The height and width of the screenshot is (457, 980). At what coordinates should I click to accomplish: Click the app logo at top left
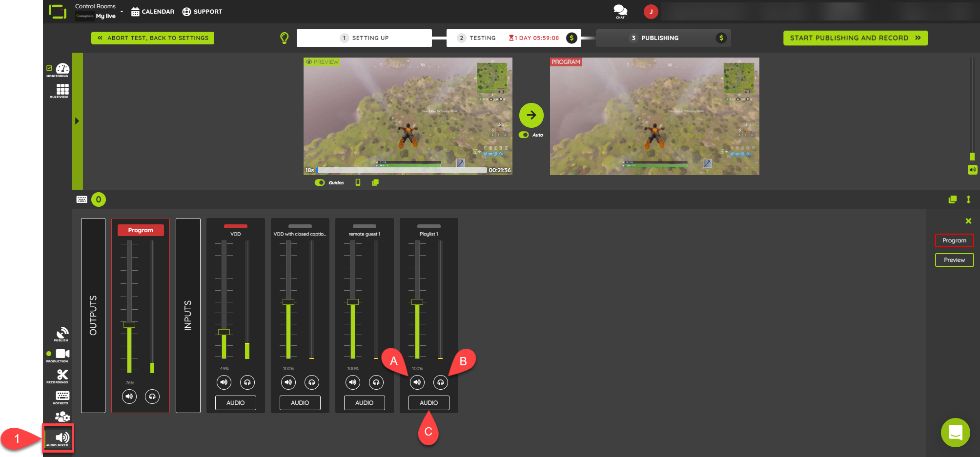58,11
